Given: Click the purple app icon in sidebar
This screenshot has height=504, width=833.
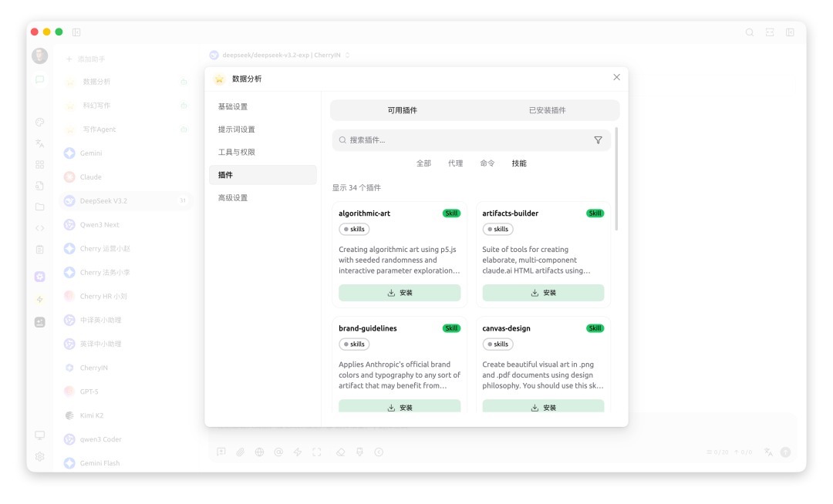Looking at the screenshot, I should 40,277.
